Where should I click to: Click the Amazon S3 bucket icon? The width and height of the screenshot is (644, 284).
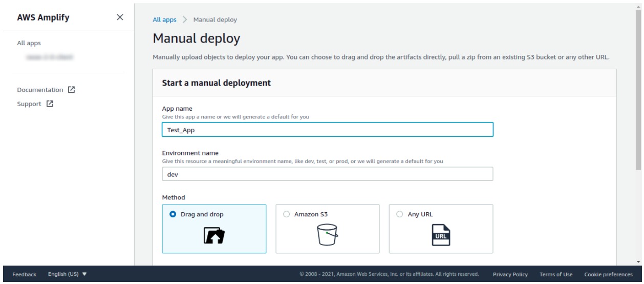328,236
